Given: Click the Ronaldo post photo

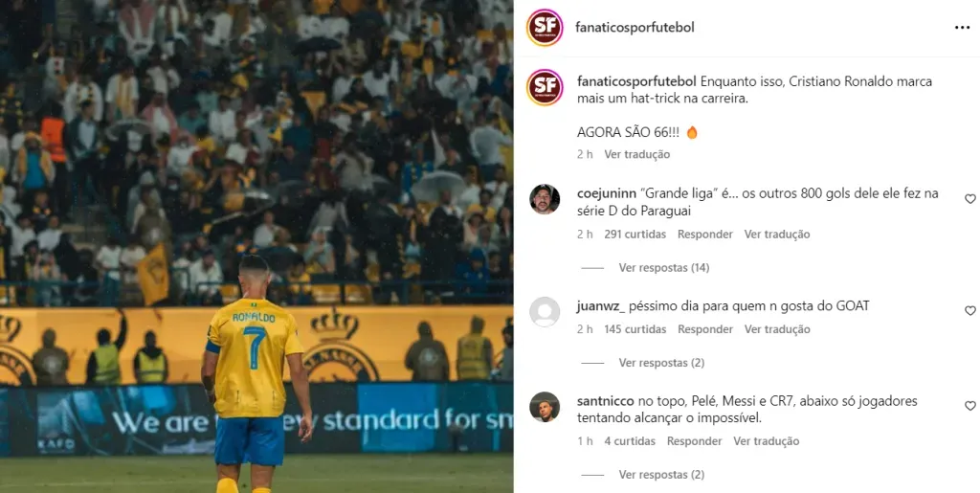Looking at the screenshot, I should click(x=256, y=246).
